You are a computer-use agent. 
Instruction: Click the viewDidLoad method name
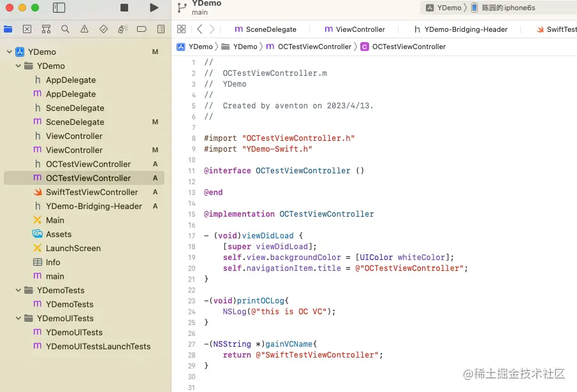(x=268, y=236)
